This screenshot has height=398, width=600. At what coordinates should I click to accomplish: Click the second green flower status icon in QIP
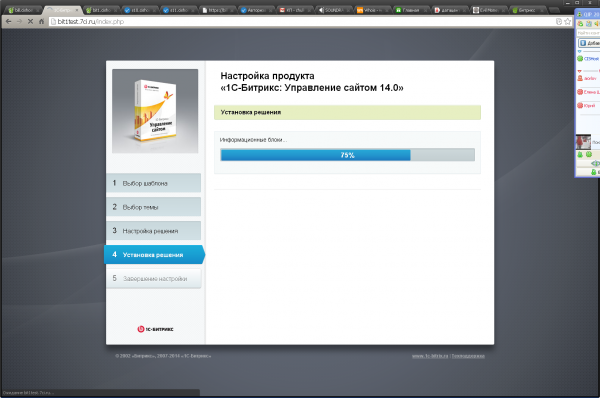pyautogui.click(x=589, y=155)
